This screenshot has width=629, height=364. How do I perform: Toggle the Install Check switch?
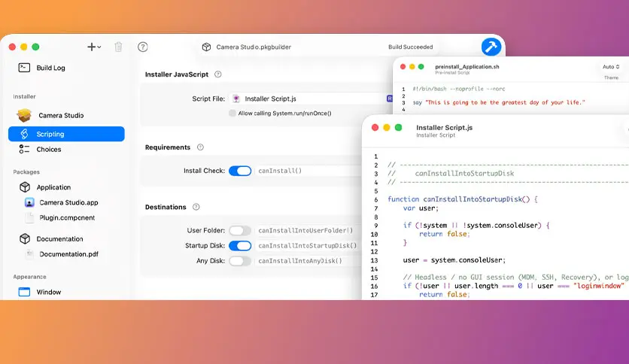point(240,171)
